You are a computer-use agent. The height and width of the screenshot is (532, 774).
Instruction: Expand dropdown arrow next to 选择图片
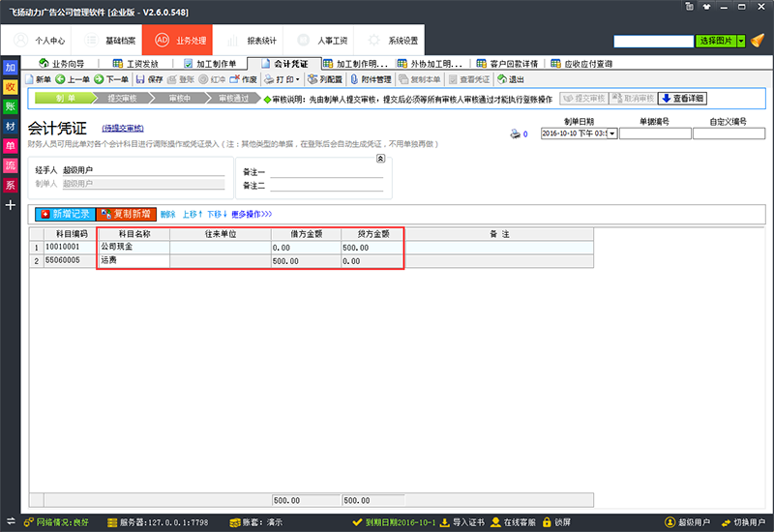[741, 42]
